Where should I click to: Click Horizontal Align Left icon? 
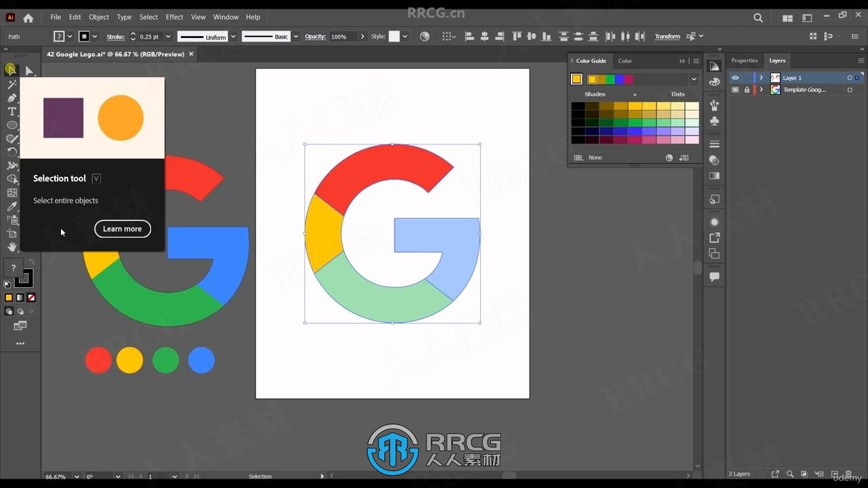(x=469, y=37)
